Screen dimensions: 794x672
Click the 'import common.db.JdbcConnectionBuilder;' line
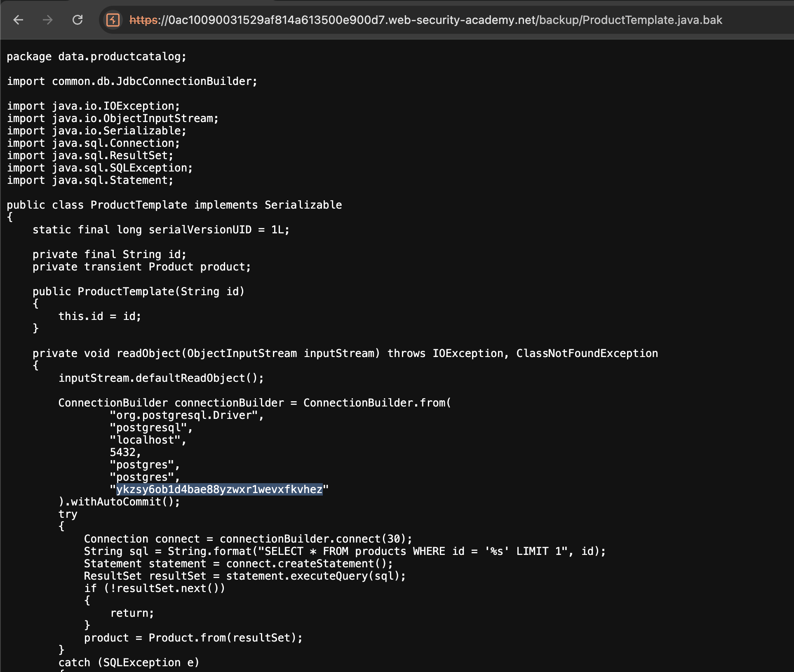132,81
